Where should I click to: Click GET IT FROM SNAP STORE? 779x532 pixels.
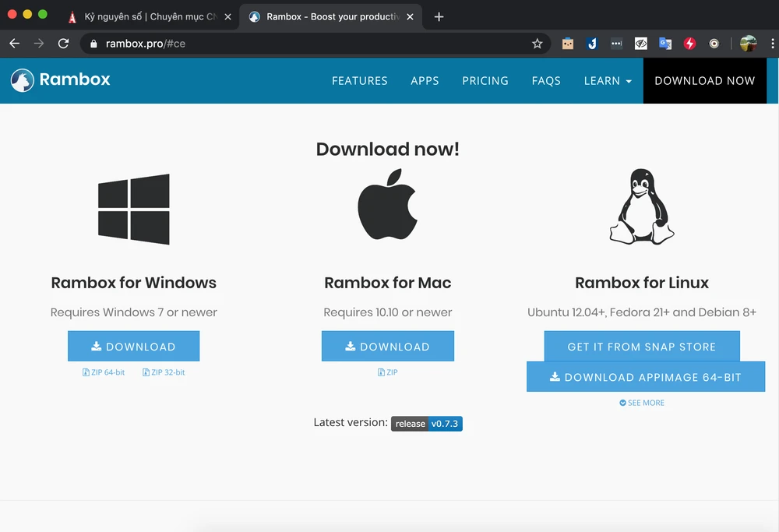click(x=641, y=347)
